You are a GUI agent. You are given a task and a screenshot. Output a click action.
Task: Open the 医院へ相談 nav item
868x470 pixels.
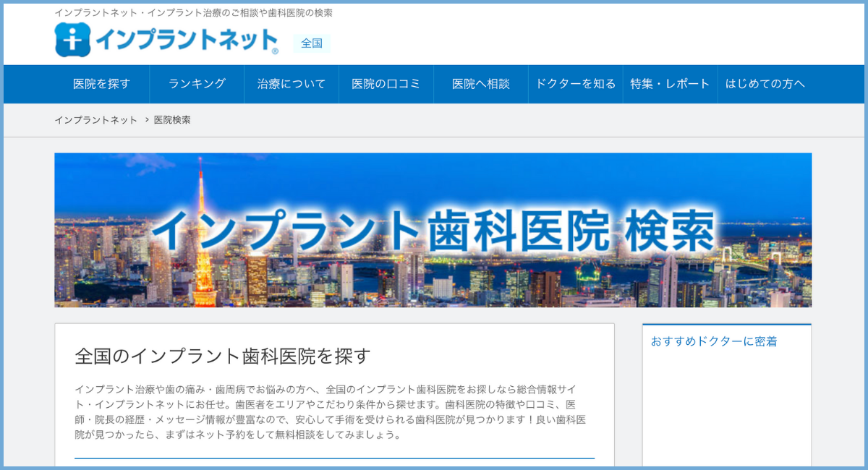click(x=481, y=84)
